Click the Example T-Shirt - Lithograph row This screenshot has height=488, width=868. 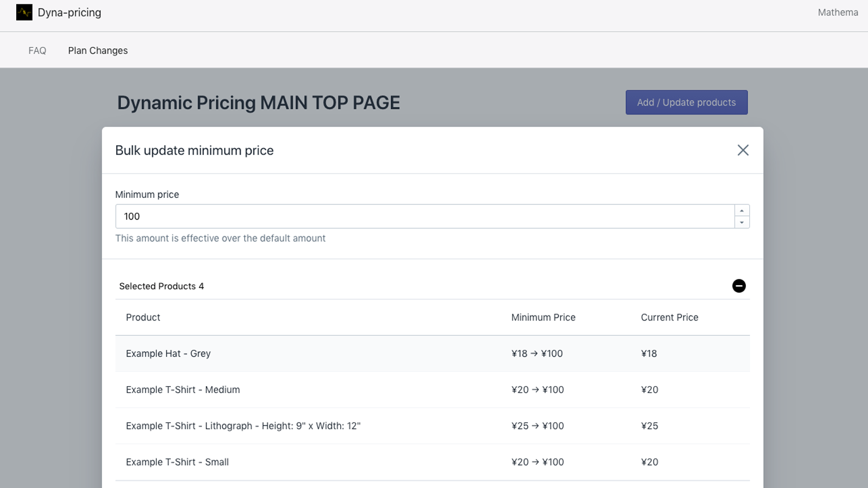(243, 426)
